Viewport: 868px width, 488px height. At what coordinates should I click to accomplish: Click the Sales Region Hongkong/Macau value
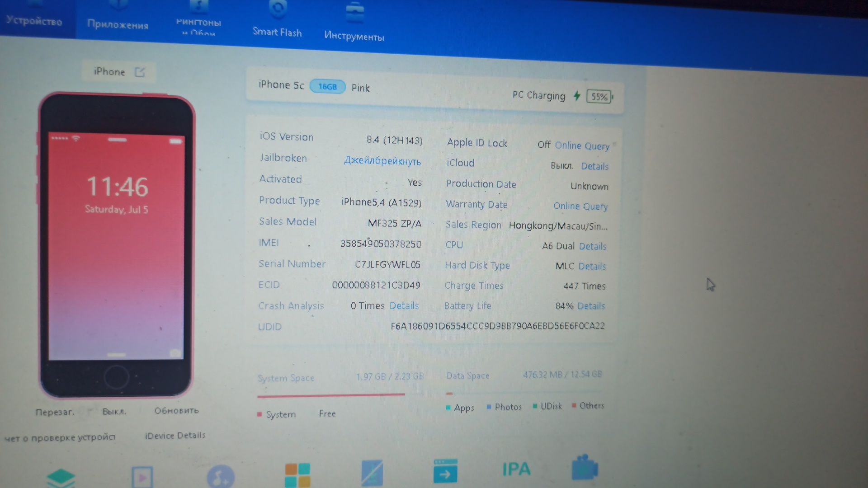(x=558, y=226)
